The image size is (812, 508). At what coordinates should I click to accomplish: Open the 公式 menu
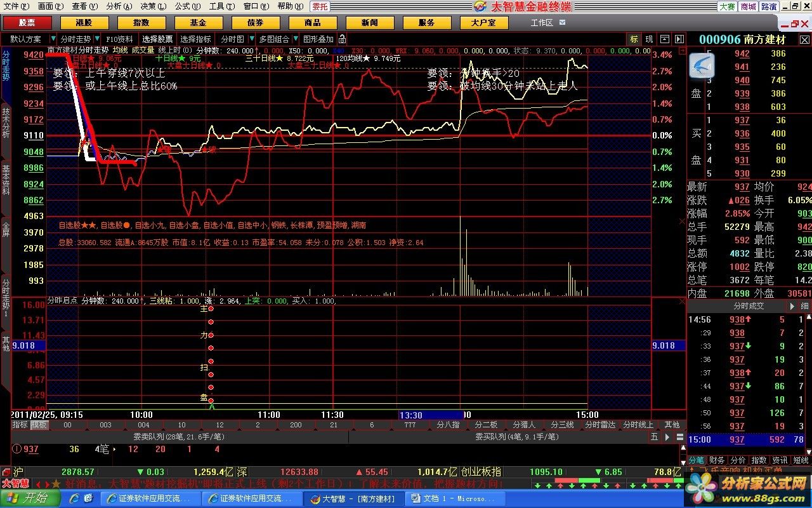[187, 6]
